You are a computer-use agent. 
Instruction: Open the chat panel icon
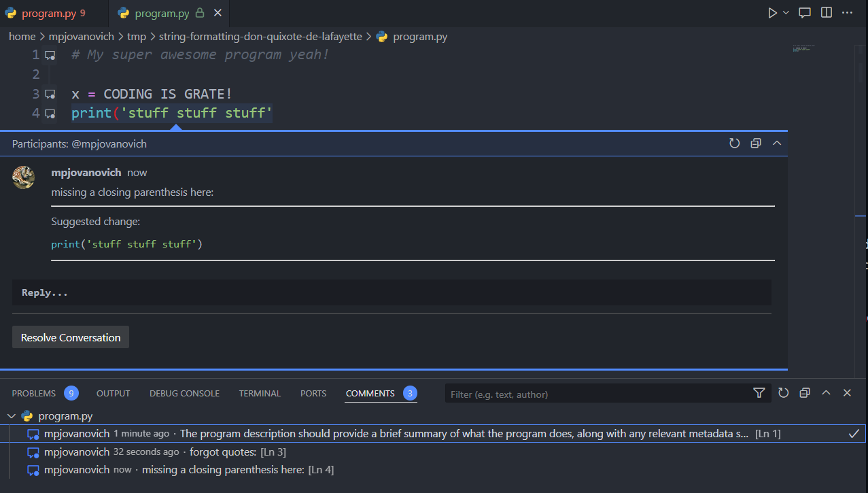(x=805, y=12)
